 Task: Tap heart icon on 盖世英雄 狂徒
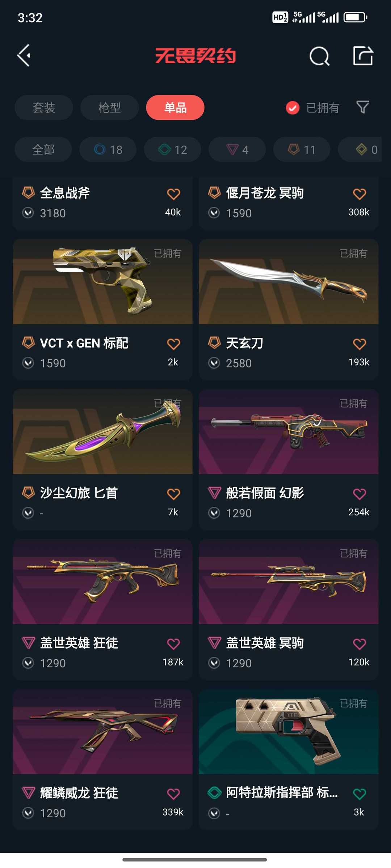[173, 644]
